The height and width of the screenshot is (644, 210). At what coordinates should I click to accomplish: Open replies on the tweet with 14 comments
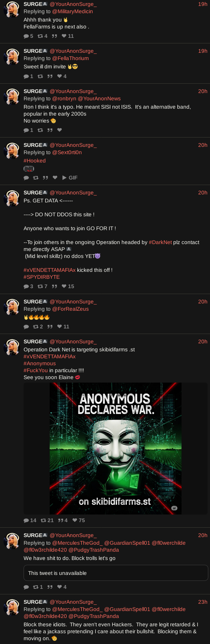(30, 520)
